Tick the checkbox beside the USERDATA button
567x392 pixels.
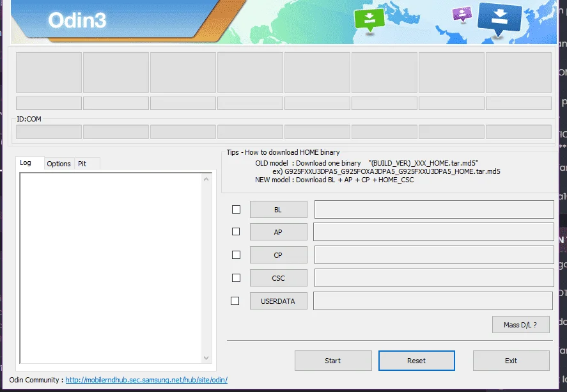(x=235, y=301)
